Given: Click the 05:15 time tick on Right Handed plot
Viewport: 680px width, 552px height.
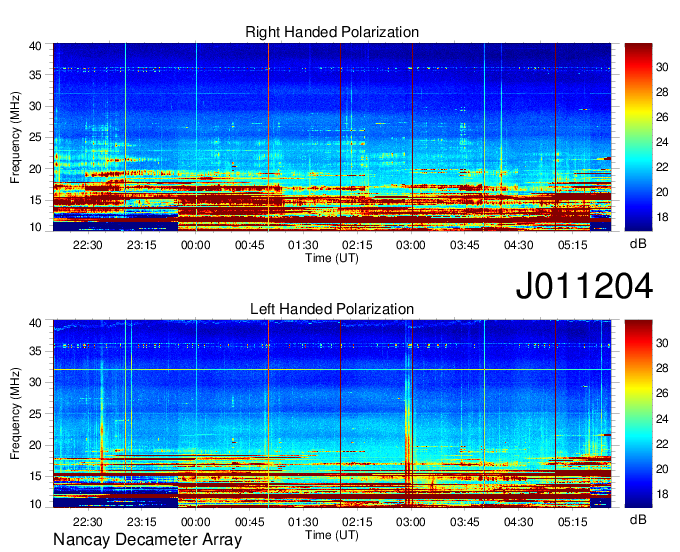Looking at the screenshot, I should click(572, 245).
